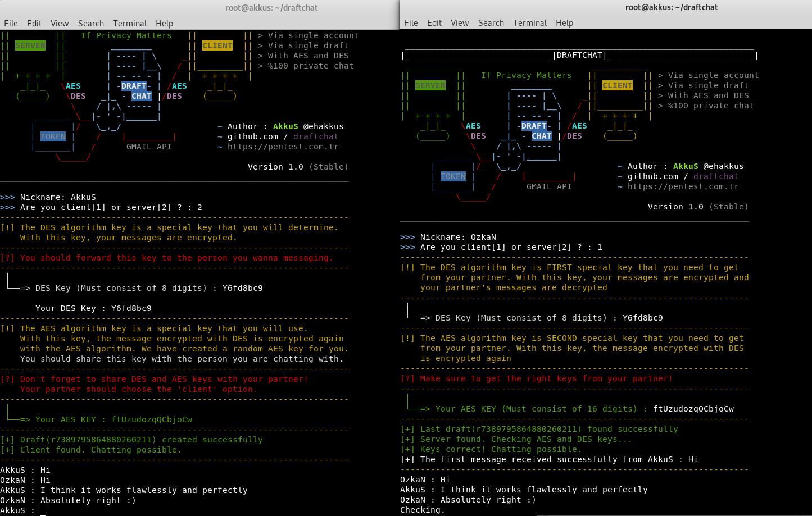
Task: Click 'Nickname: OzkaN' line in right terminal
Action: pyautogui.click(x=458, y=237)
